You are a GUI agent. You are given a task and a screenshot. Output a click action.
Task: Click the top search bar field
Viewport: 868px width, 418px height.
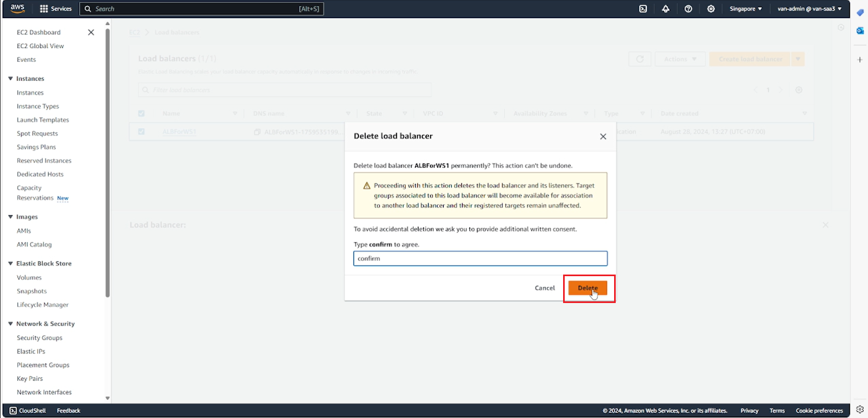coord(202,9)
